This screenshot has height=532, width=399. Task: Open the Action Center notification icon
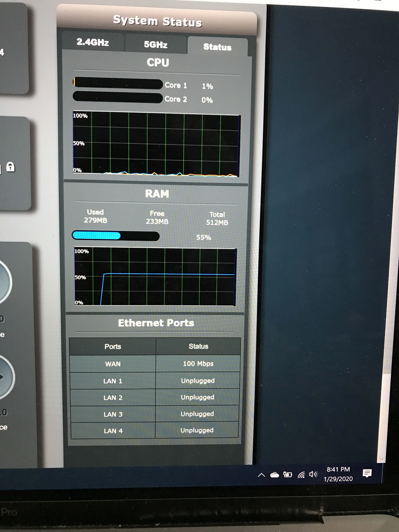tap(367, 473)
